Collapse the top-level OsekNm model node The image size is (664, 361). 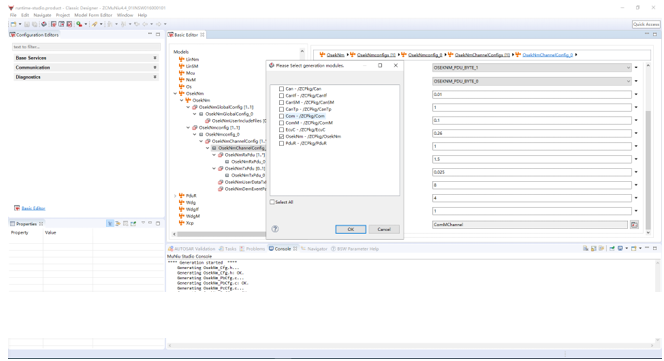tap(175, 93)
